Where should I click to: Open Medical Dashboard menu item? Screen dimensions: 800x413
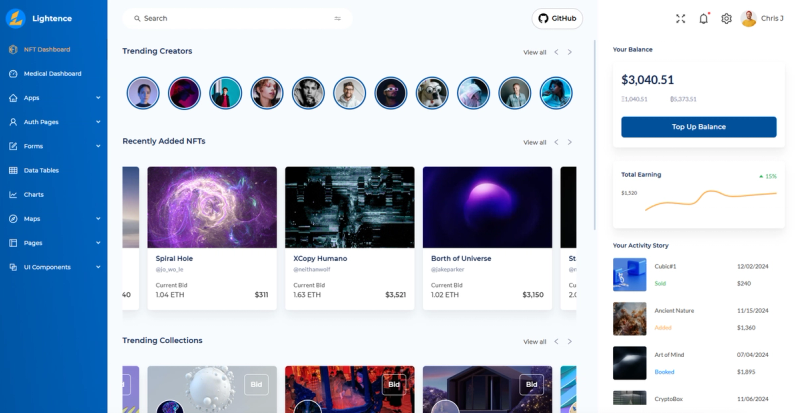(54, 74)
